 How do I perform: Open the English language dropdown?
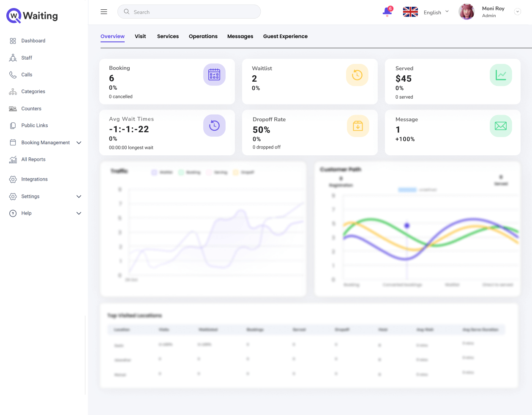click(x=436, y=12)
